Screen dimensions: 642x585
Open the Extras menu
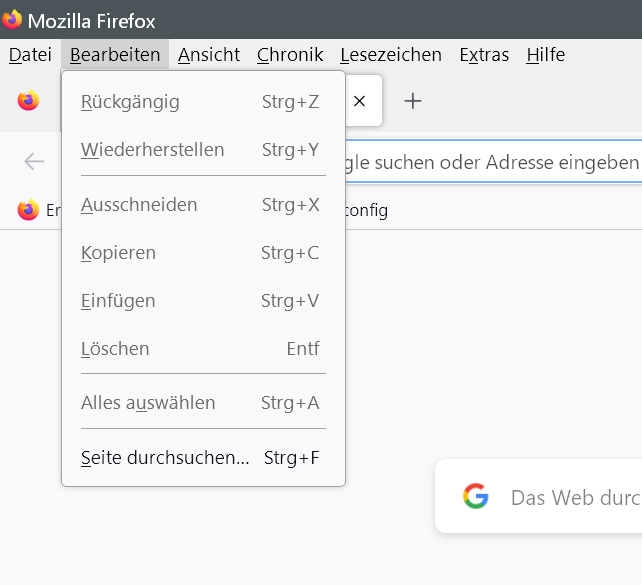point(484,55)
